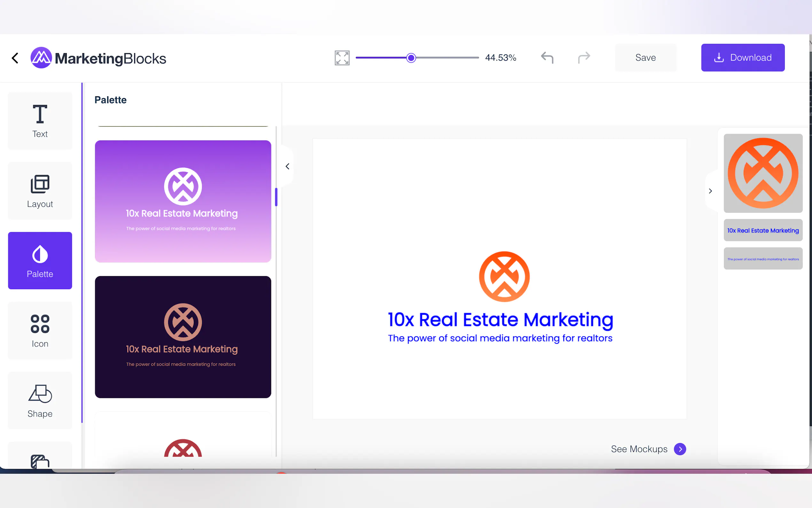Click the redo arrow icon
The width and height of the screenshot is (812, 508).
tap(584, 58)
